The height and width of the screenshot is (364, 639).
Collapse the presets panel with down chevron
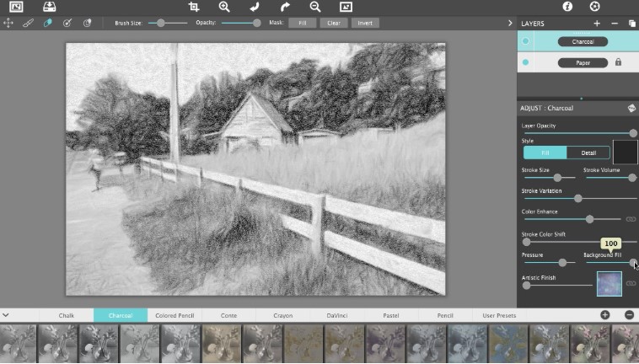pos(6,315)
